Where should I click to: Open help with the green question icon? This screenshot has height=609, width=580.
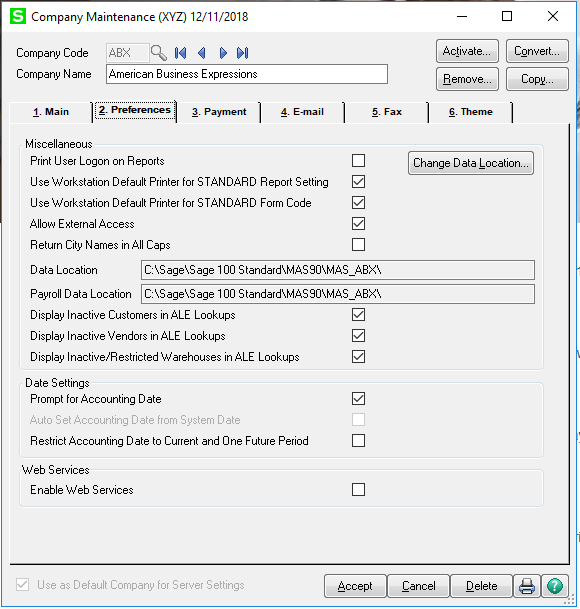tap(555, 586)
